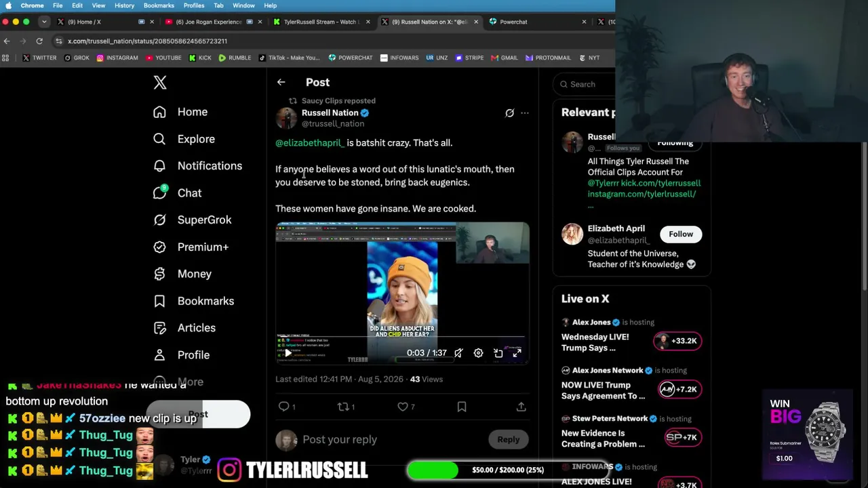
Task: Open the TWITTER bookmark
Action: tap(39, 58)
